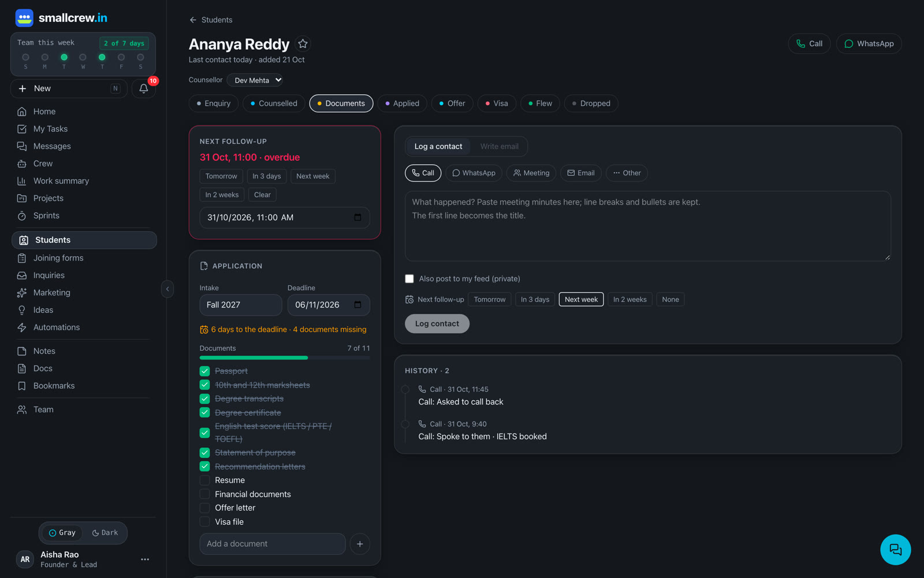924x578 pixels.
Task: Open the chat bubble widget
Action: coord(895,549)
